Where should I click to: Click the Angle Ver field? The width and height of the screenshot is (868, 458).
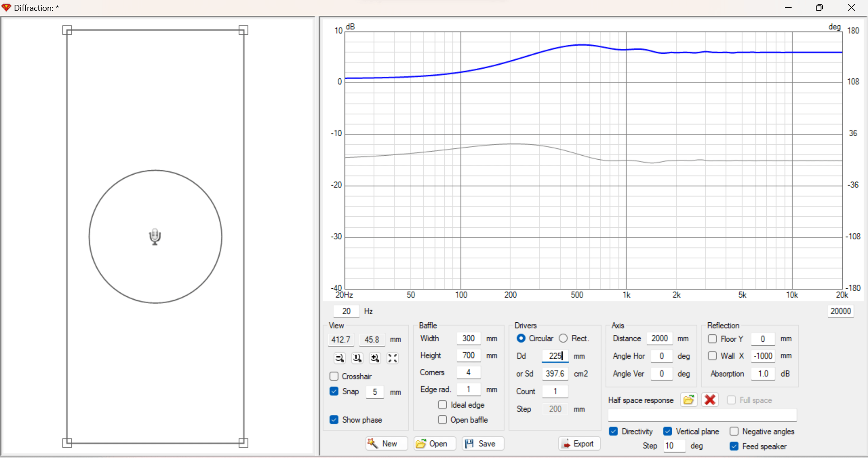(662, 374)
